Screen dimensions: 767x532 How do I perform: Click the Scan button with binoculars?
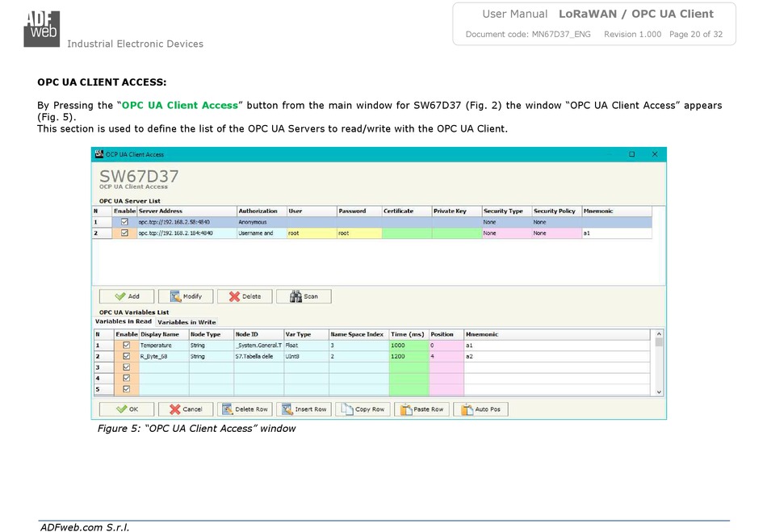(304, 296)
